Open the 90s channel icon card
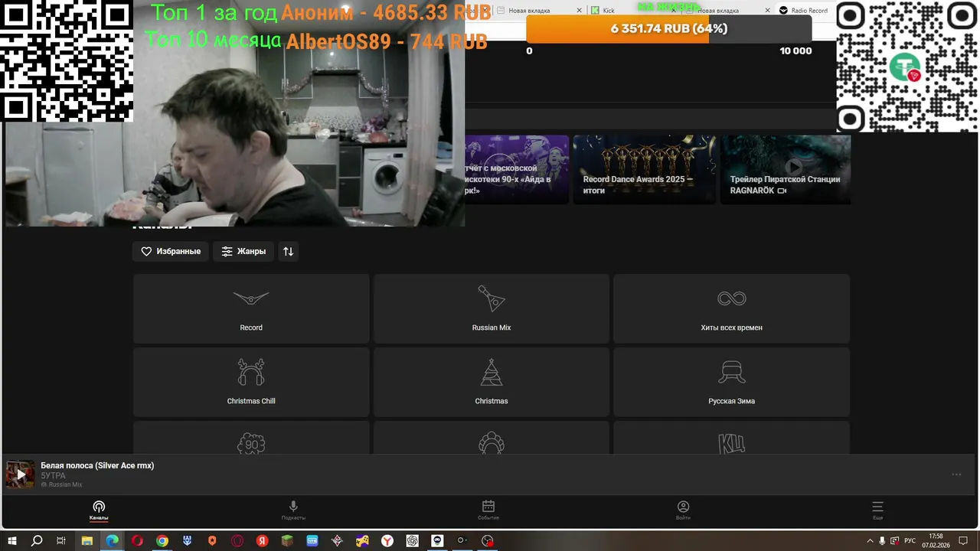980x551 pixels. click(x=251, y=438)
